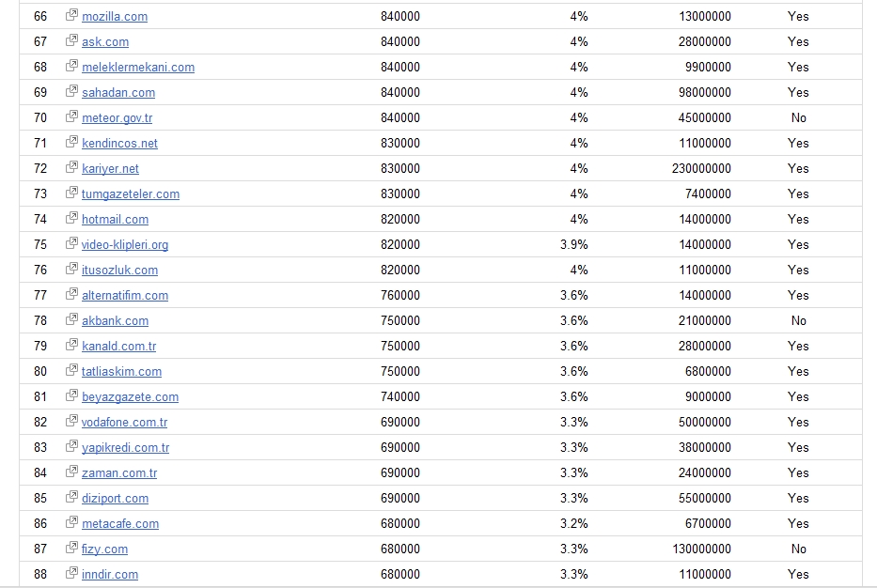Viewport: 877px width, 588px height.
Task: Select the No value in meteor.gov.tr row
Action: (x=799, y=118)
